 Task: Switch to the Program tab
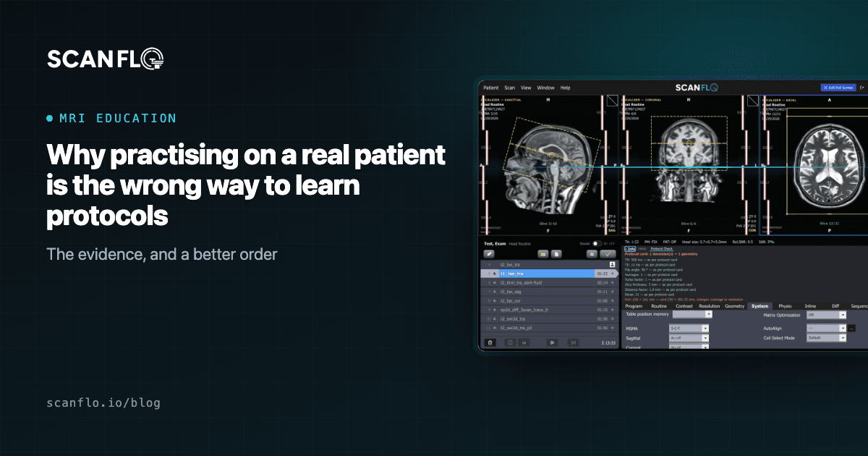[634, 306]
